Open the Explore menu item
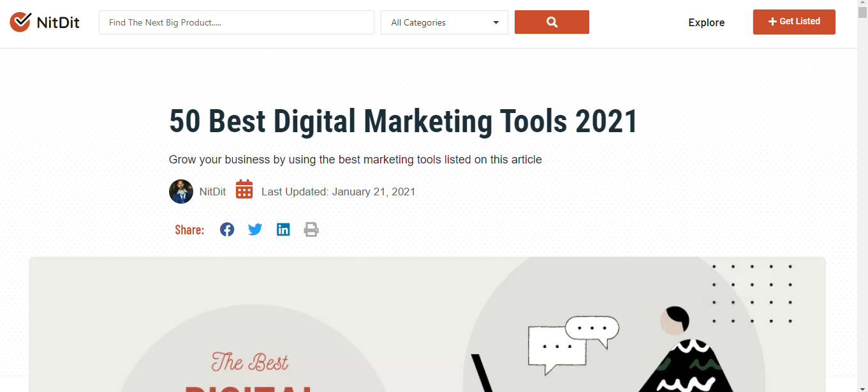The height and width of the screenshot is (392, 868). click(x=707, y=22)
